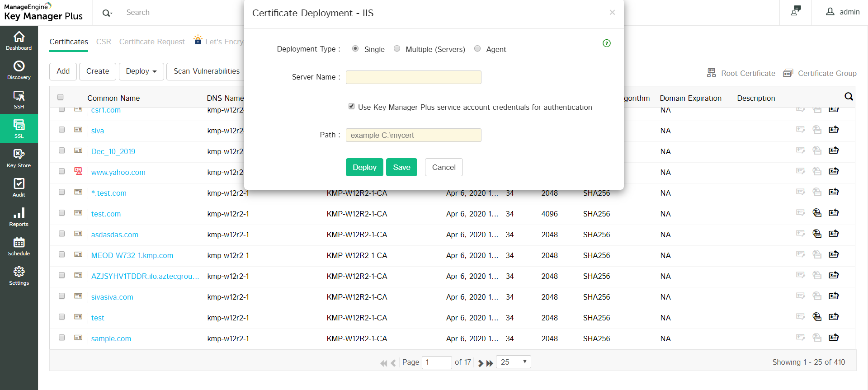This screenshot has width=868, height=390.
Task: Open the Audit section
Action: [19, 188]
